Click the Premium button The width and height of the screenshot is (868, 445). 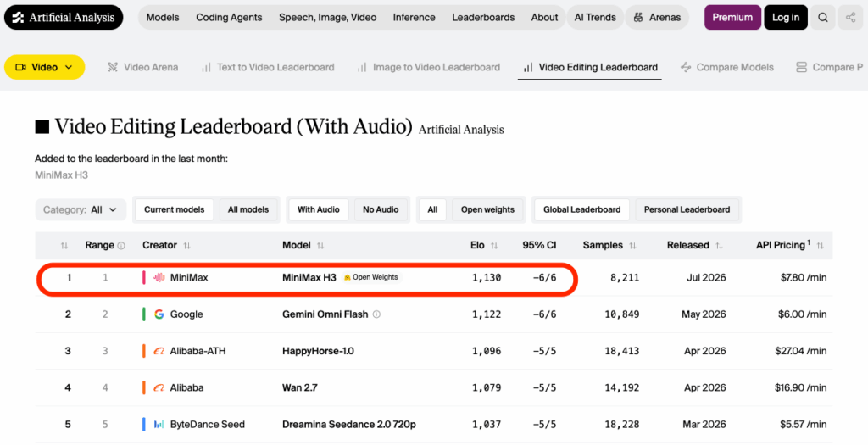732,17
